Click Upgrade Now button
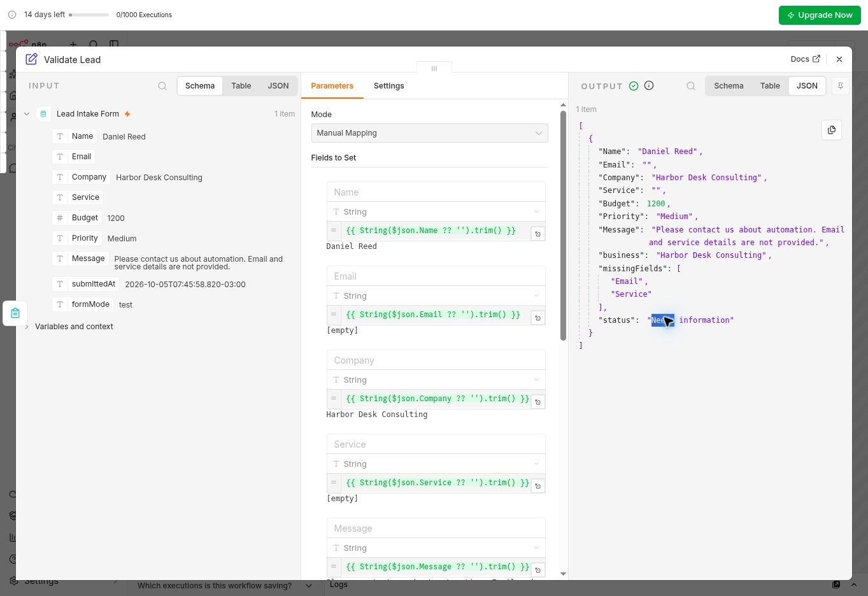 (820, 15)
